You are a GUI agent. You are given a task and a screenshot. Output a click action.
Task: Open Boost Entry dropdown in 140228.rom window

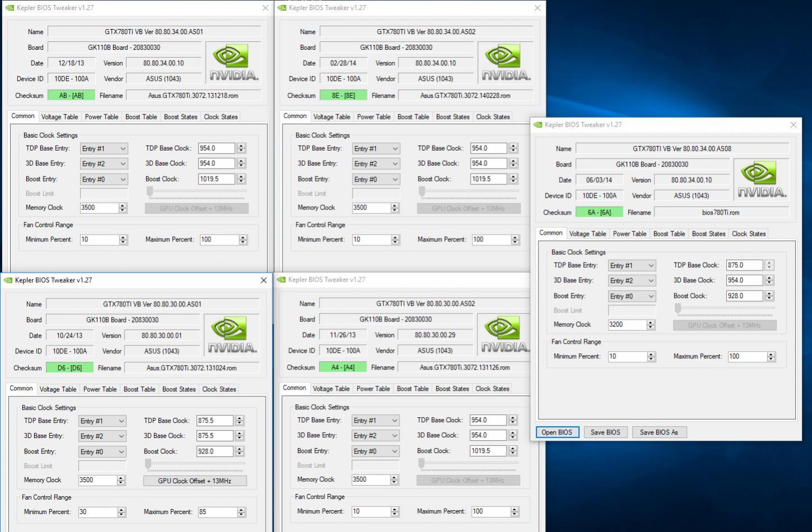(x=376, y=179)
